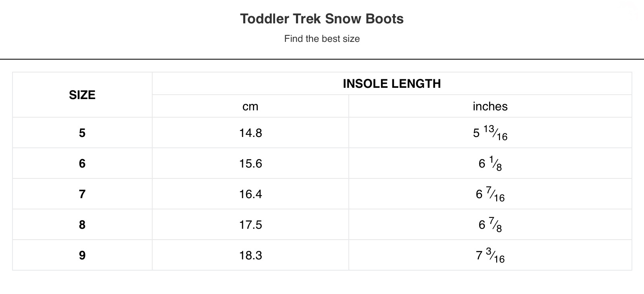
Task: Click the 16.4 cm cell
Action: pyautogui.click(x=250, y=194)
